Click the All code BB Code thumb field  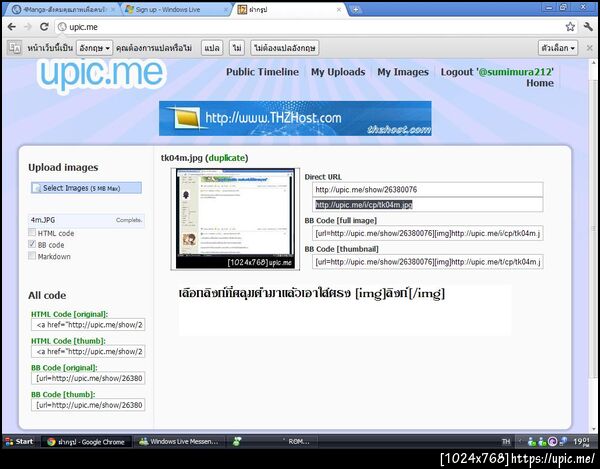(88, 405)
